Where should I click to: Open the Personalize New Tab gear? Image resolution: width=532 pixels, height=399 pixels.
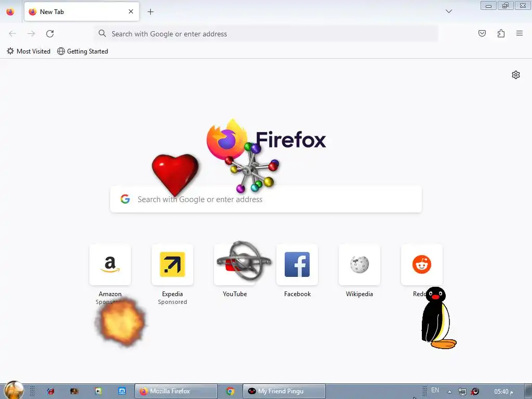click(x=516, y=75)
